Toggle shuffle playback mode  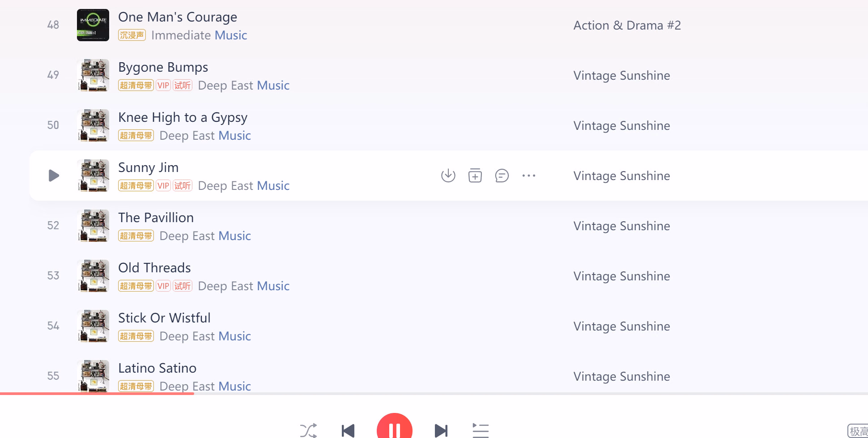click(x=309, y=430)
